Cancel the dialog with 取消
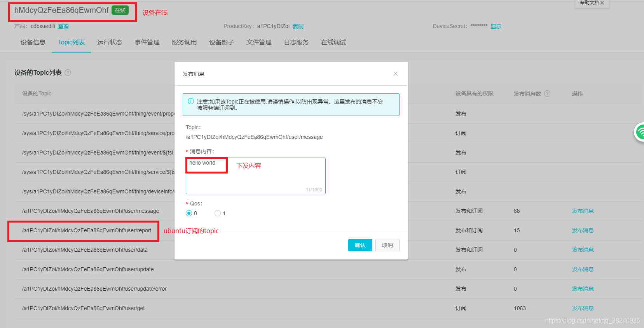Viewport: 644px width, 328px height. coord(387,245)
